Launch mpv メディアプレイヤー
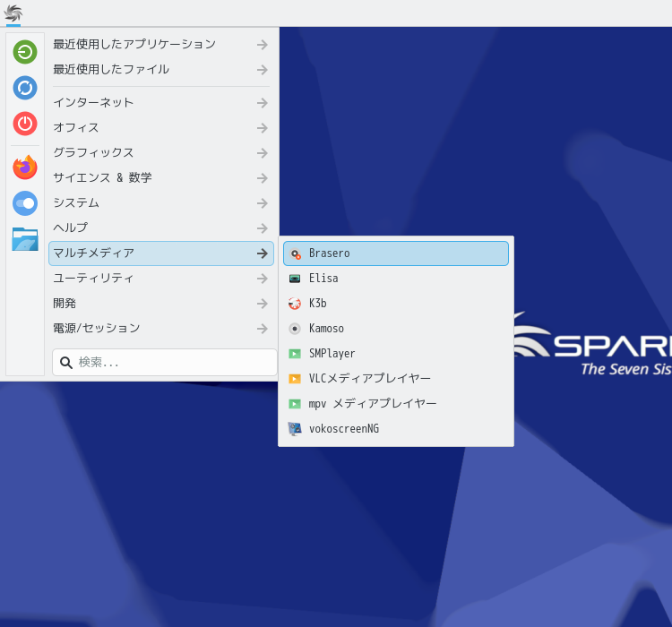 pos(395,404)
